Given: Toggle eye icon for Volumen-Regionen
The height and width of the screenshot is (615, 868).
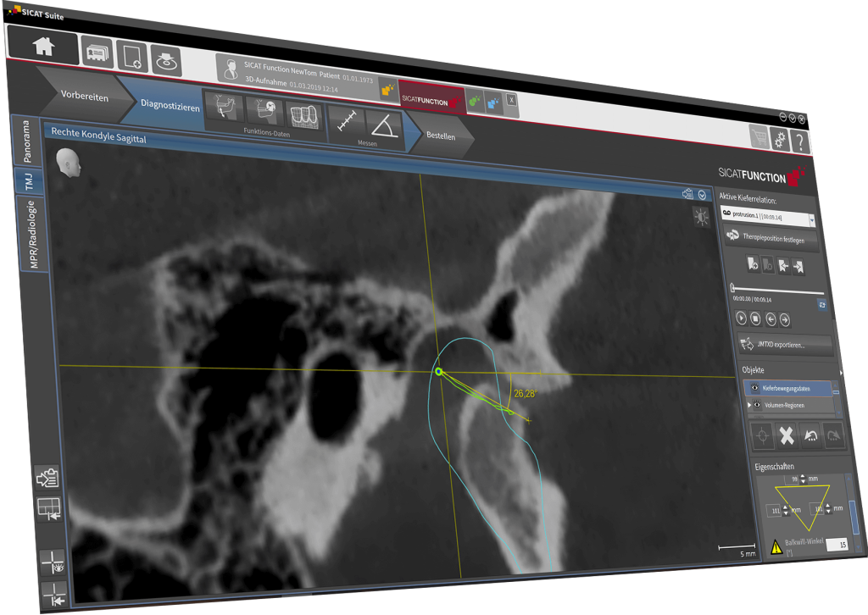Looking at the screenshot, I should [x=757, y=405].
